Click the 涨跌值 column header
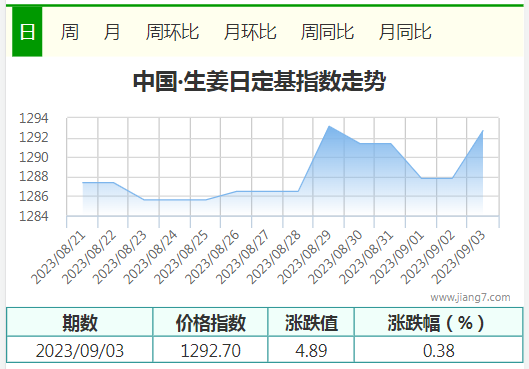Screen dimensions: 529x369 (x=311, y=322)
